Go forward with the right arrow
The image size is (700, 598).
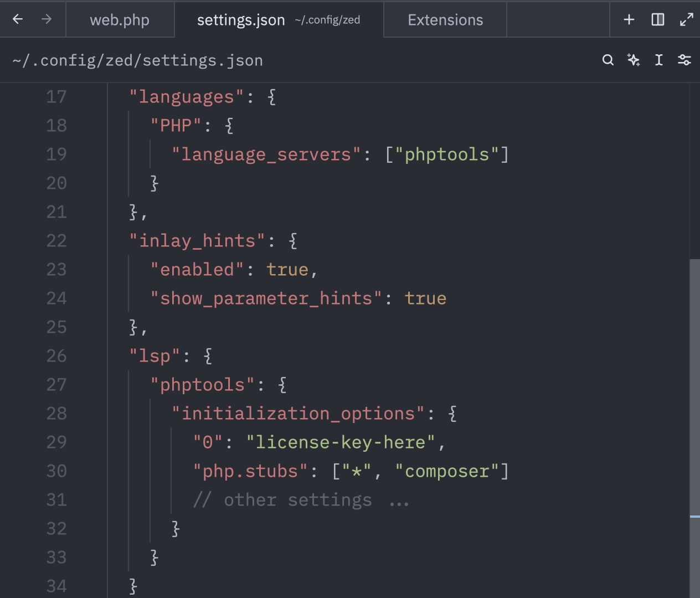tap(47, 19)
